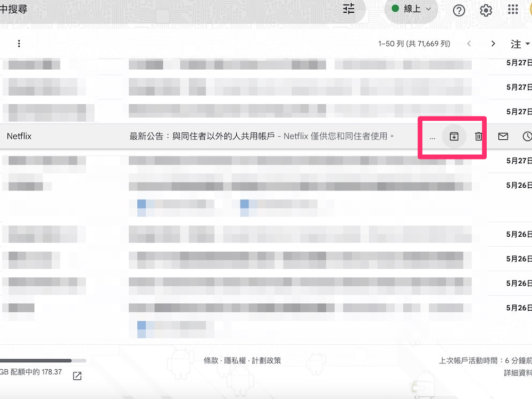This screenshot has width=532, height=399.
Task: Archive the Netflix email
Action: (x=454, y=136)
